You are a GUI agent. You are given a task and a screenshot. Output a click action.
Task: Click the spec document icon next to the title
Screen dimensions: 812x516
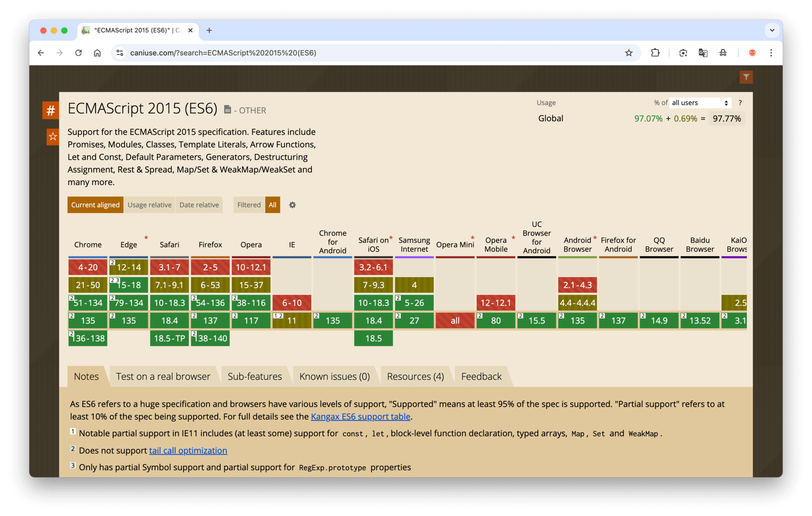228,109
